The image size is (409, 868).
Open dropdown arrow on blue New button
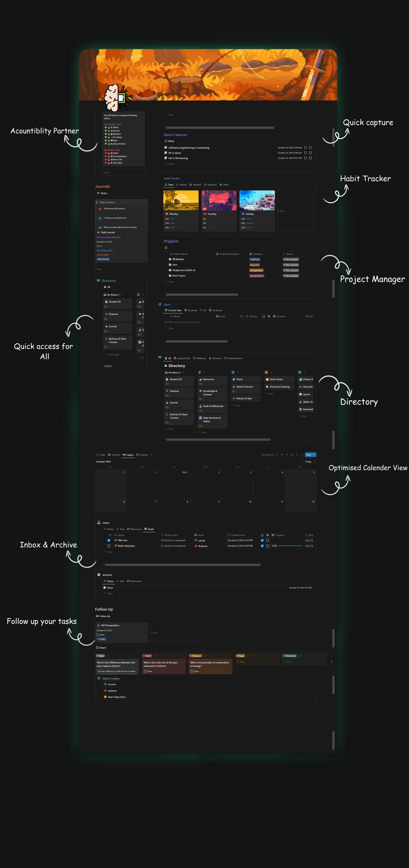(314, 455)
